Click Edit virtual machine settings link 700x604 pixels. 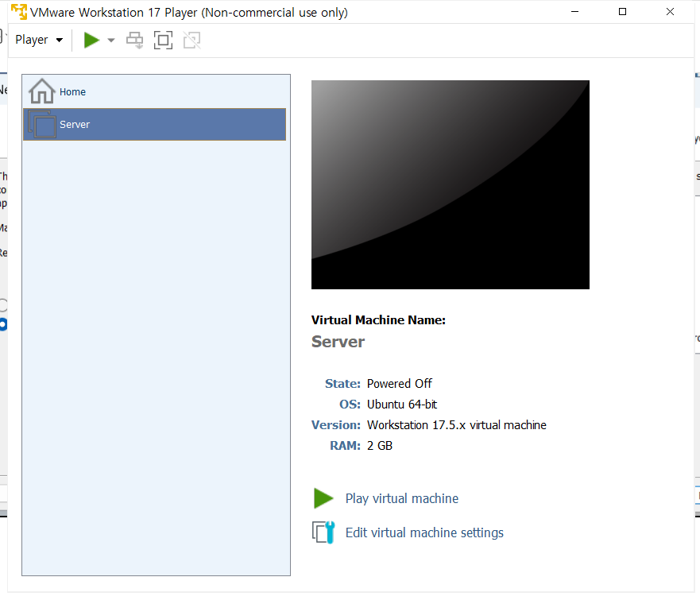(424, 532)
